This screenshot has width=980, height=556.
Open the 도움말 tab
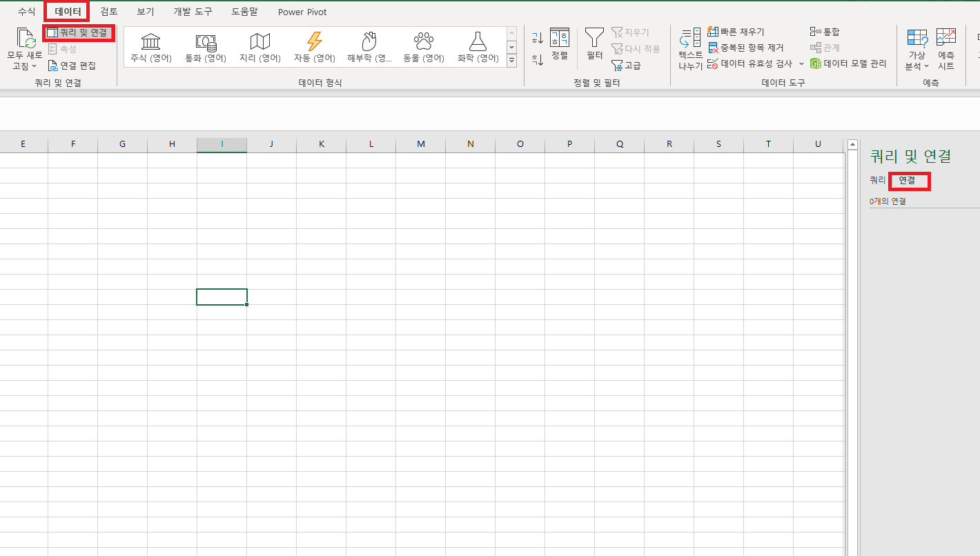[x=244, y=12]
